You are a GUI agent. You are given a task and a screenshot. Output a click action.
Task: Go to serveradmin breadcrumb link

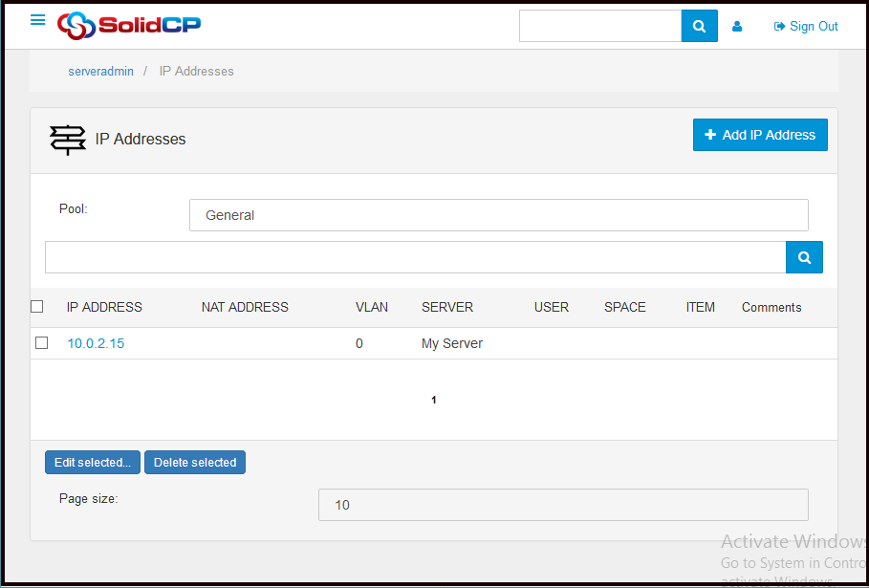pos(100,72)
